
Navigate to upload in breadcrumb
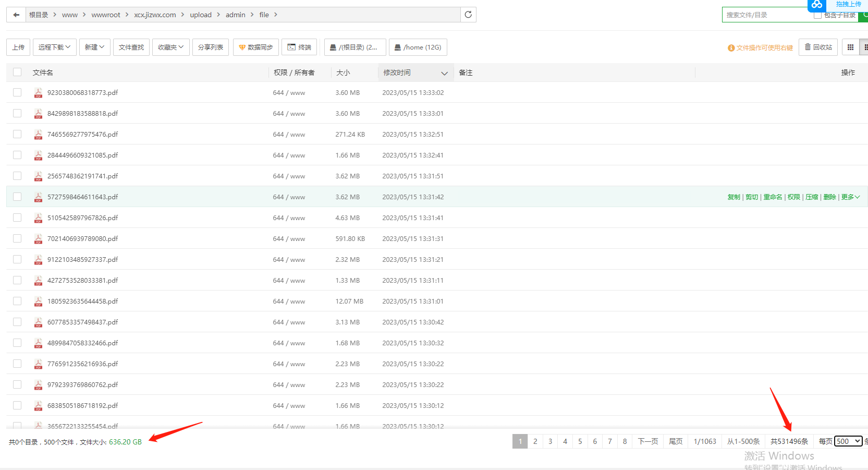pyautogui.click(x=201, y=15)
